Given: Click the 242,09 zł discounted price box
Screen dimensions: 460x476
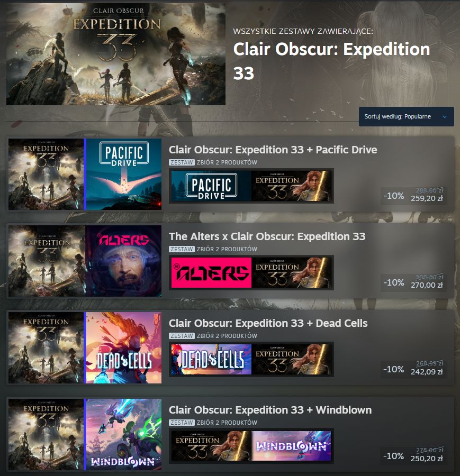Looking at the screenshot, I should (413, 369).
